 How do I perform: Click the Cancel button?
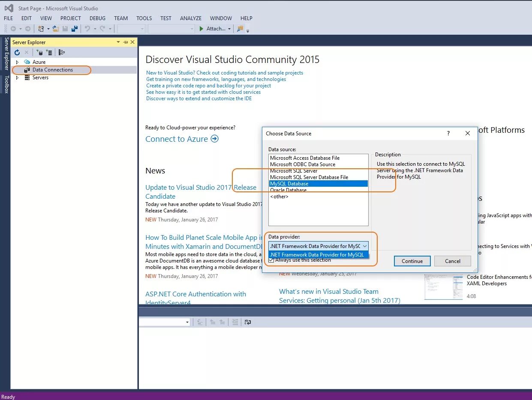453,261
